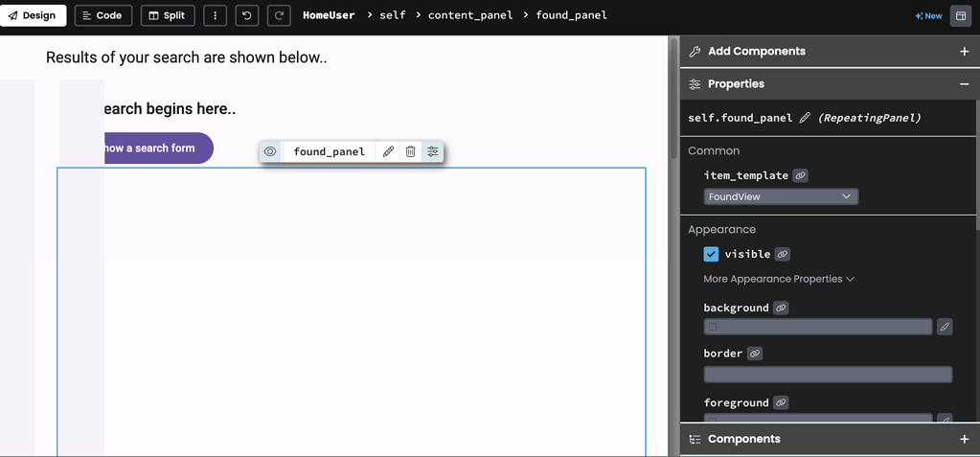
Task: Click the data binding link icon beside item_template
Action: point(801,175)
